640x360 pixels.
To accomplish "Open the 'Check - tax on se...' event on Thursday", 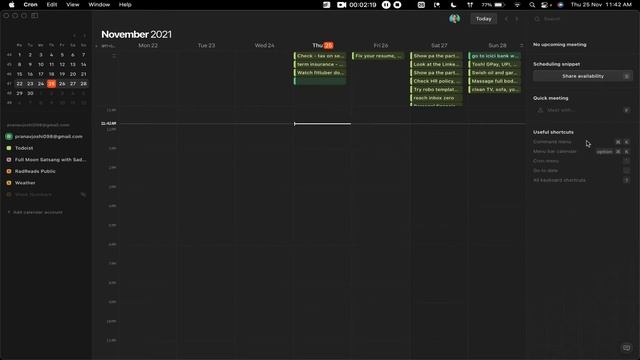I will pyautogui.click(x=320, y=56).
